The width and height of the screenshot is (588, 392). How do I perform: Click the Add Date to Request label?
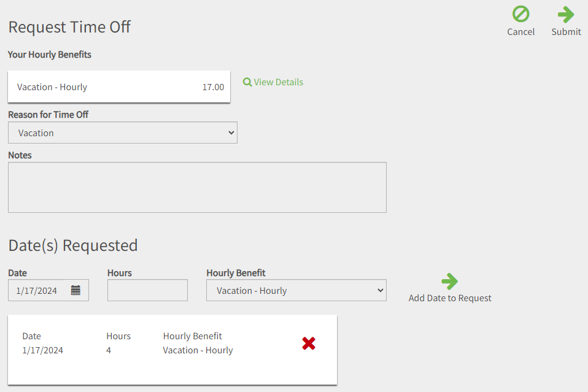[450, 298]
